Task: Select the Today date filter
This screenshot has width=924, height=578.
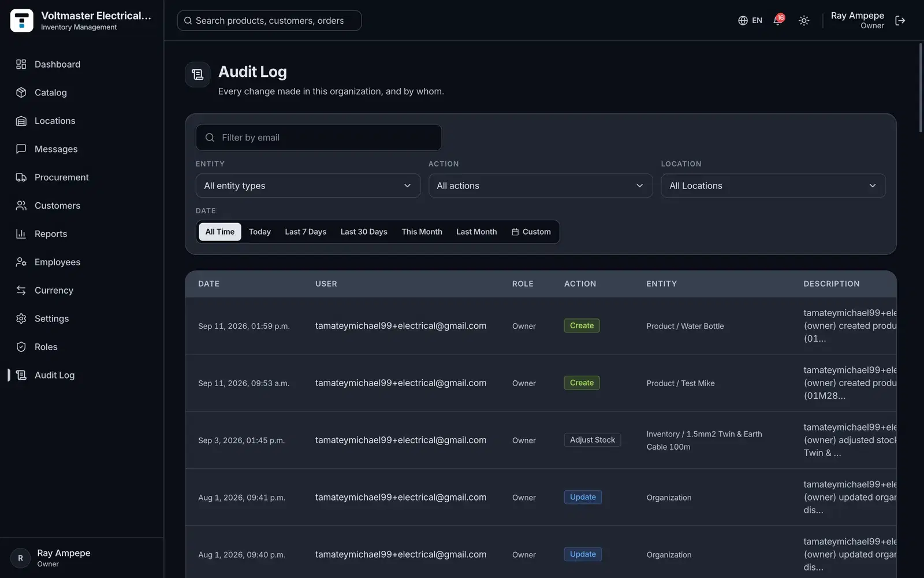Action: 260,232
